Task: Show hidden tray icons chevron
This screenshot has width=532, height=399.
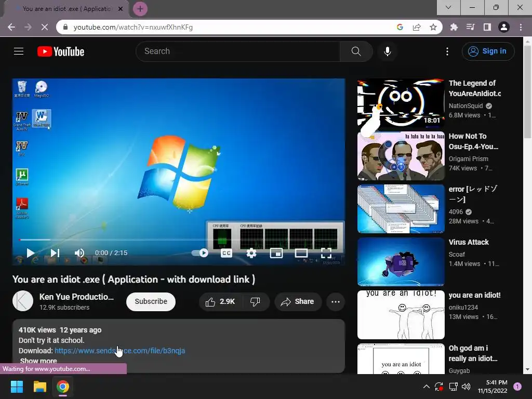Action: pos(427,387)
